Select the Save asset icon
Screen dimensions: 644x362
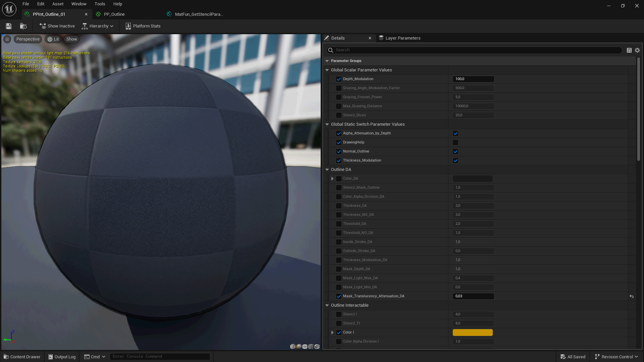pyautogui.click(x=8, y=26)
